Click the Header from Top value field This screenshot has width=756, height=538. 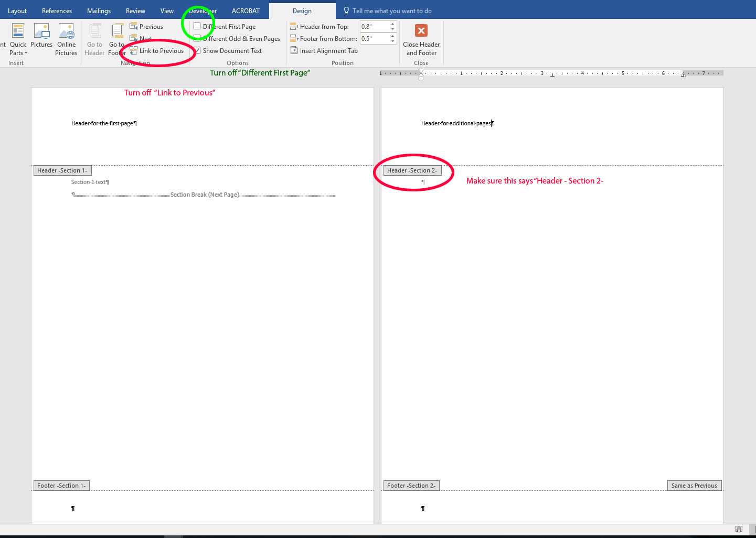point(374,26)
